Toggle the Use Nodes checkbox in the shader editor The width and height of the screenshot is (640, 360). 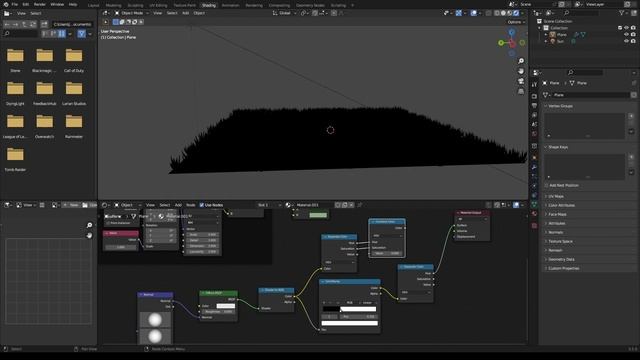click(202, 205)
